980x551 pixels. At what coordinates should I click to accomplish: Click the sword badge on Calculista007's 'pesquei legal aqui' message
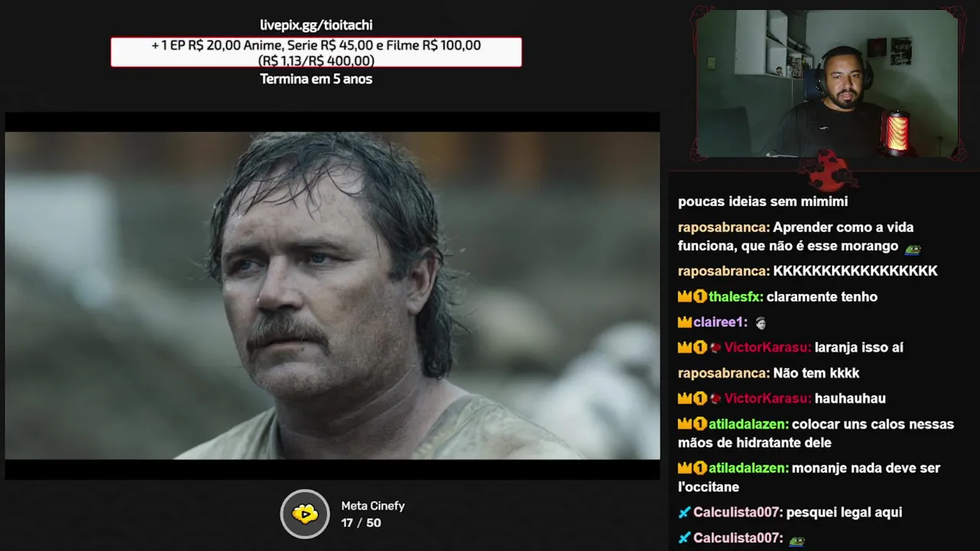tap(684, 512)
